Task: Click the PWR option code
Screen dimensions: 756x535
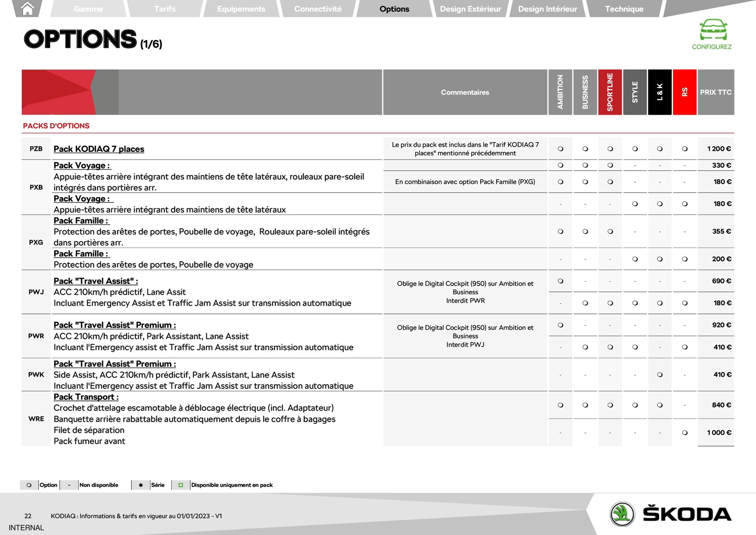Action: pos(36,336)
